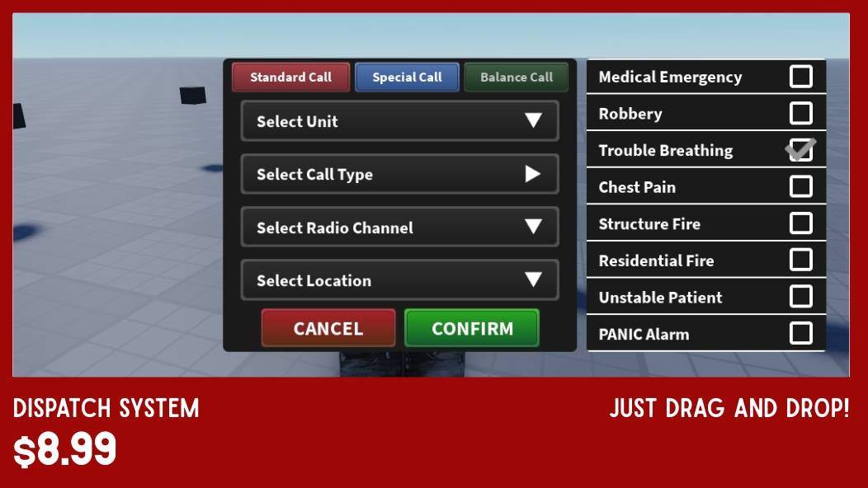Tick the Chest Pain checkbox

(x=800, y=186)
